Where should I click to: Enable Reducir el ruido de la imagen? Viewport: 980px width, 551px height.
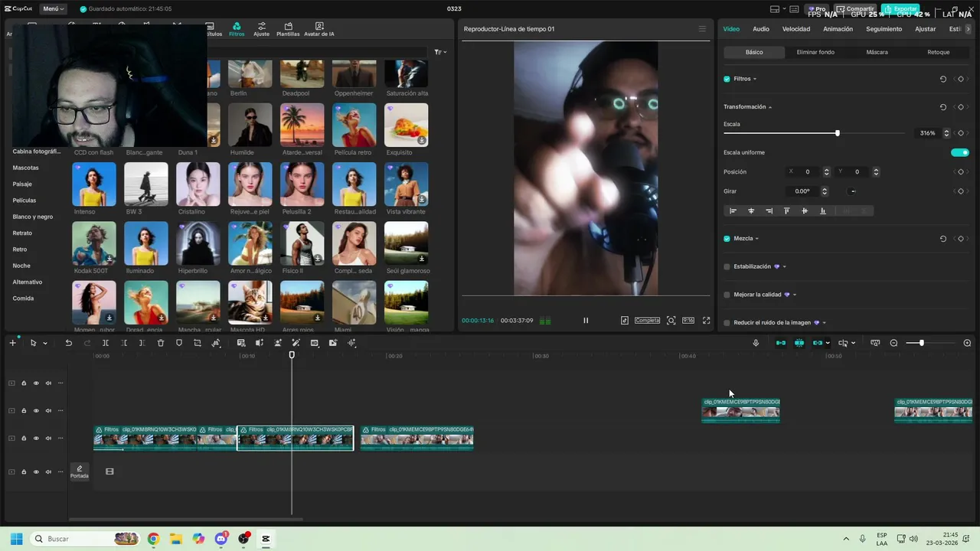tap(727, 323)
